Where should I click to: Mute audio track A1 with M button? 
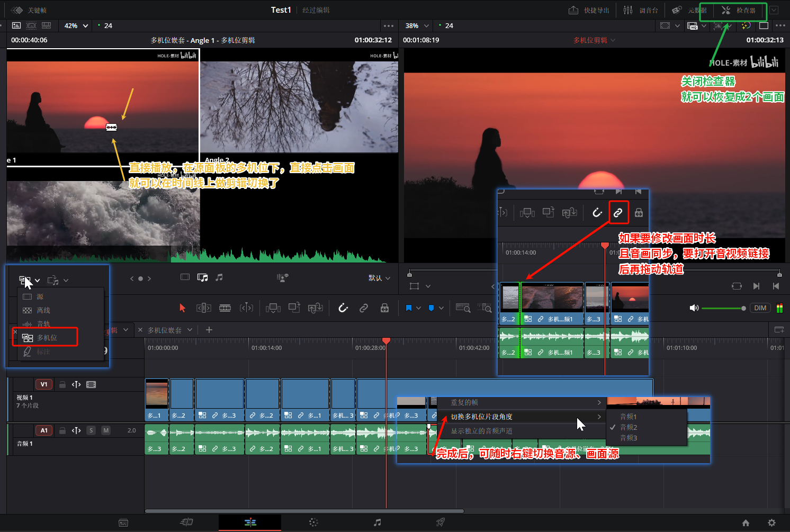tap(106, 430)
